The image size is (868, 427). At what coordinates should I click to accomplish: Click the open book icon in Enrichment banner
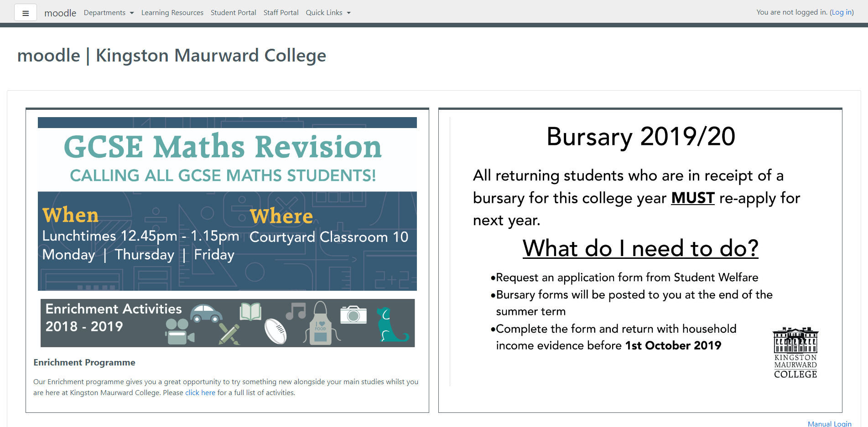[250, 312]
